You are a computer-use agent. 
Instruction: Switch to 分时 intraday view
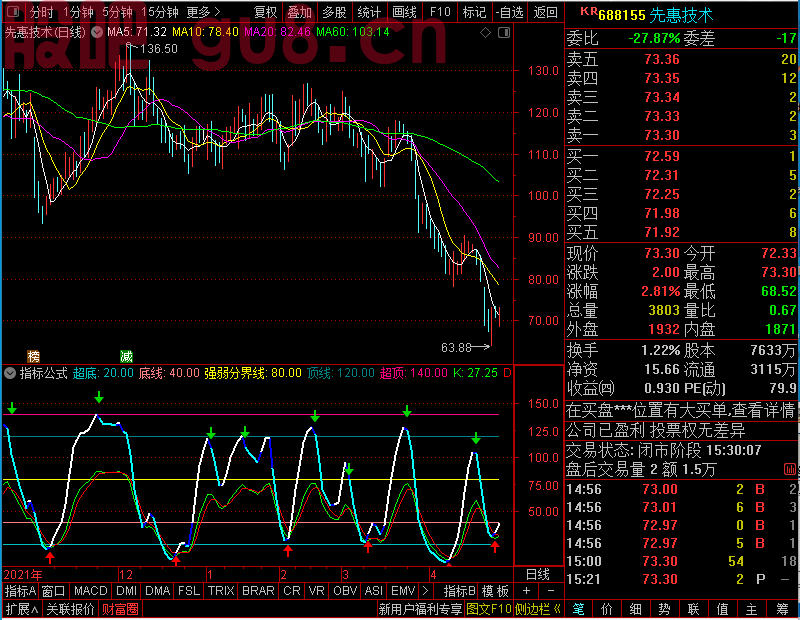coord(41,12)
